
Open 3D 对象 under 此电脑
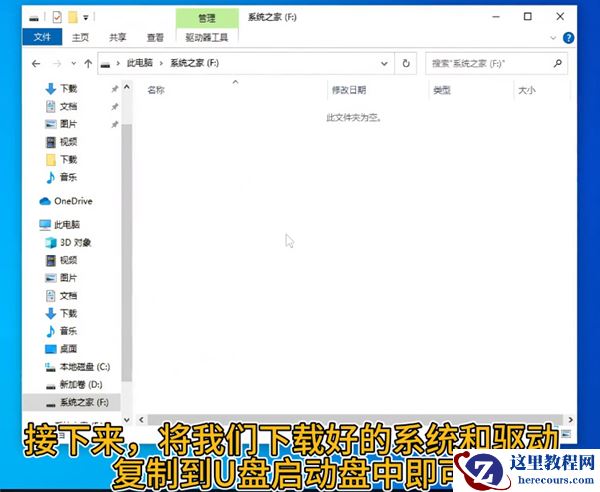(75, 243)
